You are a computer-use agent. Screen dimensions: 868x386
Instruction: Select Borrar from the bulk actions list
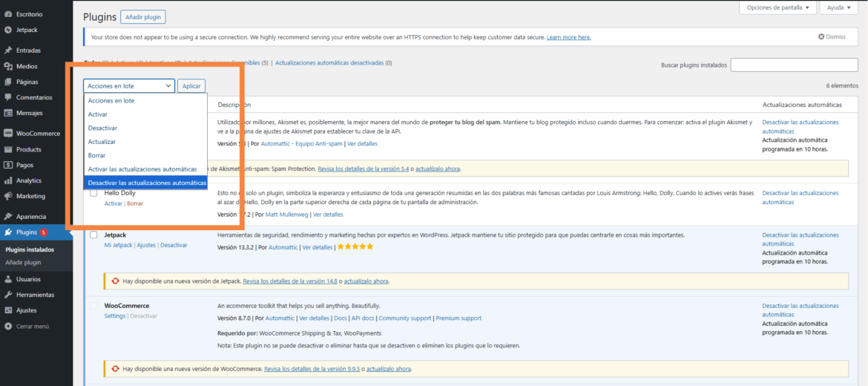(x=97, y=155)
